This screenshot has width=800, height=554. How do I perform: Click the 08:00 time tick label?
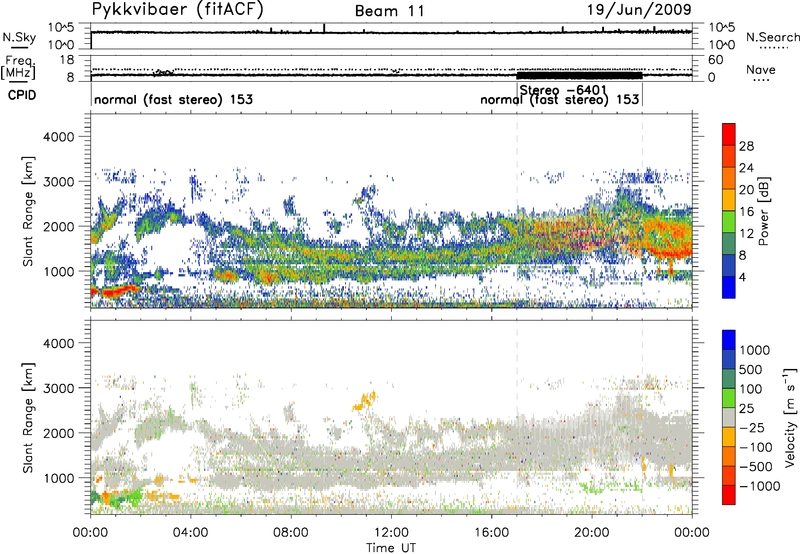(290, 533)
